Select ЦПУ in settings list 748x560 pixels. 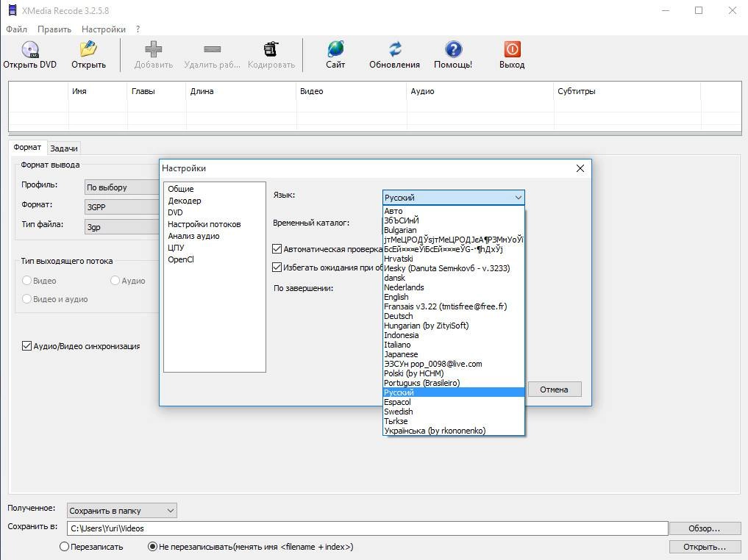tap(176, 248)
